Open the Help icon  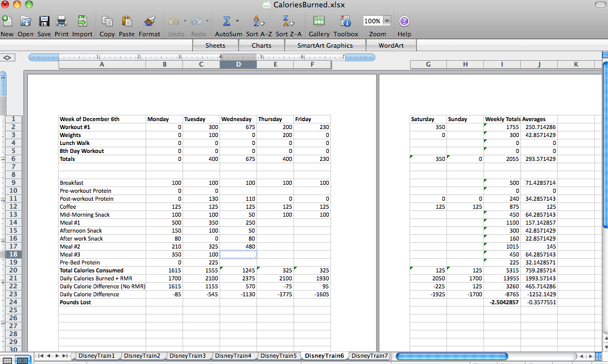[x=404, y=22]
